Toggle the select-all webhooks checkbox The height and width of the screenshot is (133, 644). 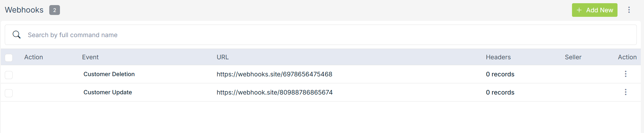(x=9, y=57)
